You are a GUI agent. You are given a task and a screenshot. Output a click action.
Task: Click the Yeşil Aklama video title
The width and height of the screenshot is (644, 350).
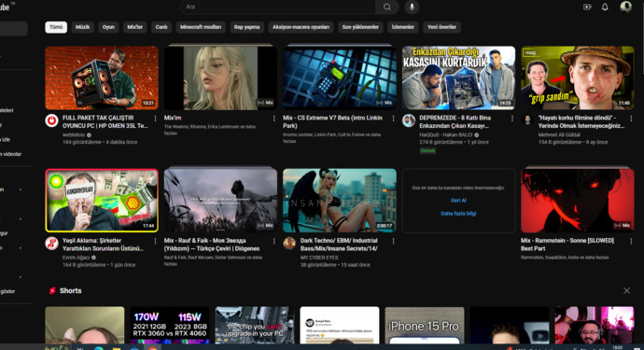pyautogui.click(x=103, y=245)
